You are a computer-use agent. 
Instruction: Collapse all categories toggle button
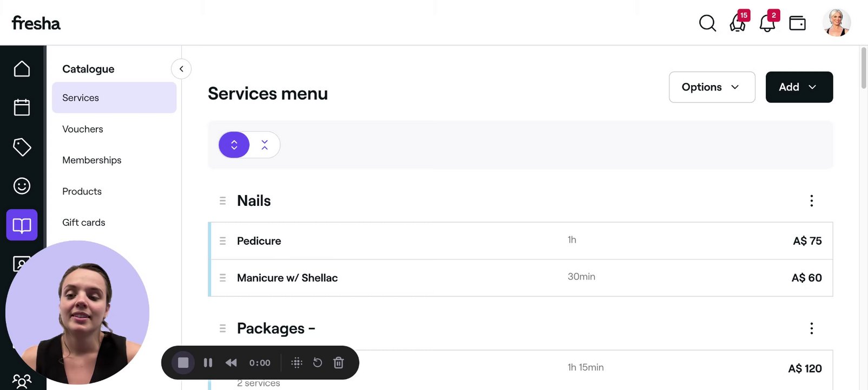pyautogui.click(x=265, y=145)
